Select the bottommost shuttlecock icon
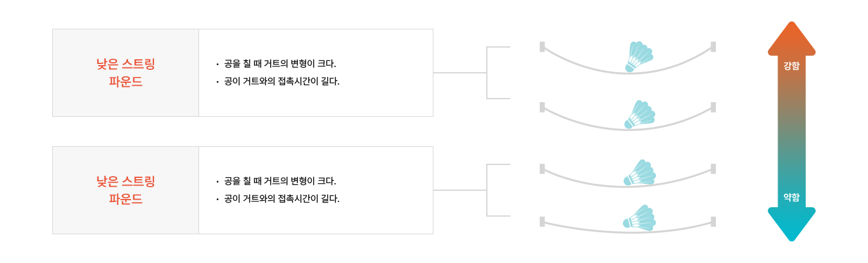The image size is (868, 263). pyautogui.click(x=639, y=217)
